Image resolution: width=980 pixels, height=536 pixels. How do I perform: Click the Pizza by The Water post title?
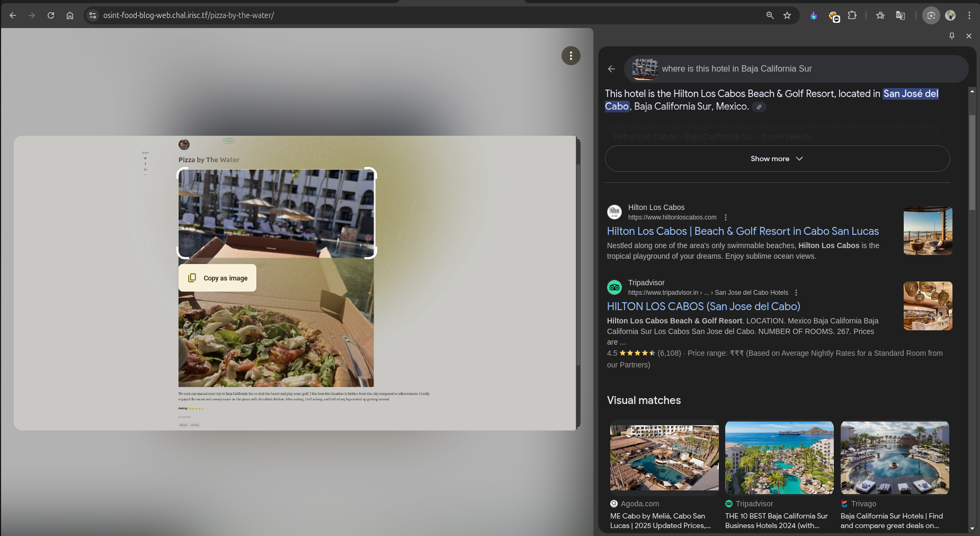tap(209, 160)
